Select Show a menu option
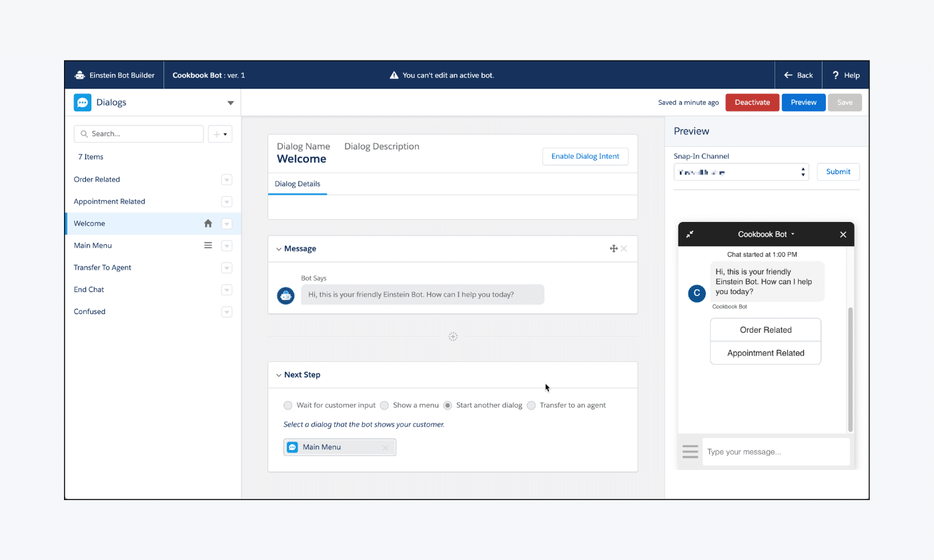 point(384,405)
